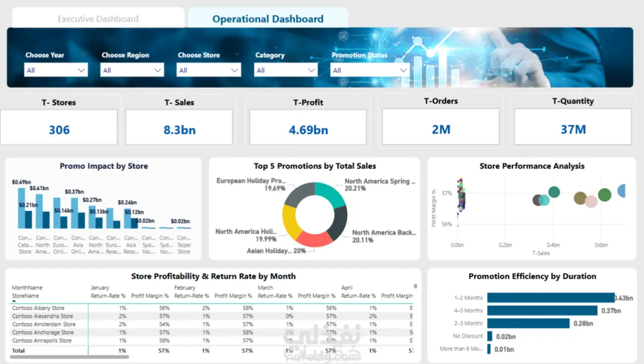The image size is (644, 364).
Task: Open the Choose Store dropdown
Action: point(209,70)
